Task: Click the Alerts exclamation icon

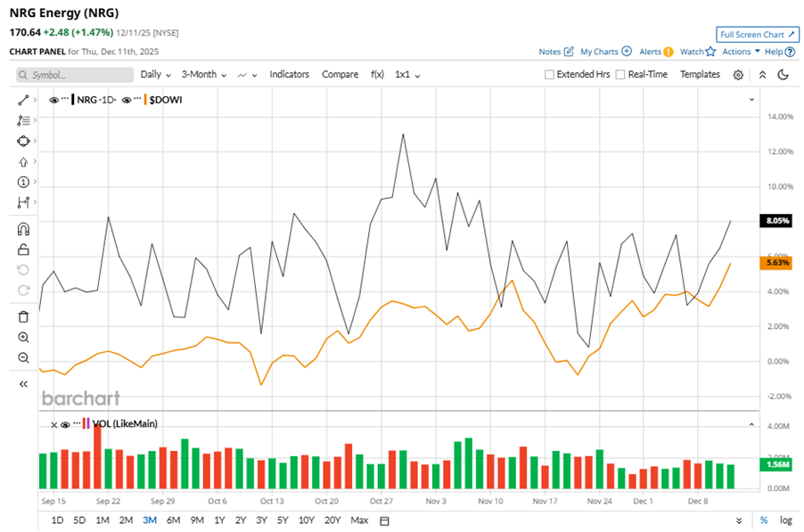Action: coord(669,52)
